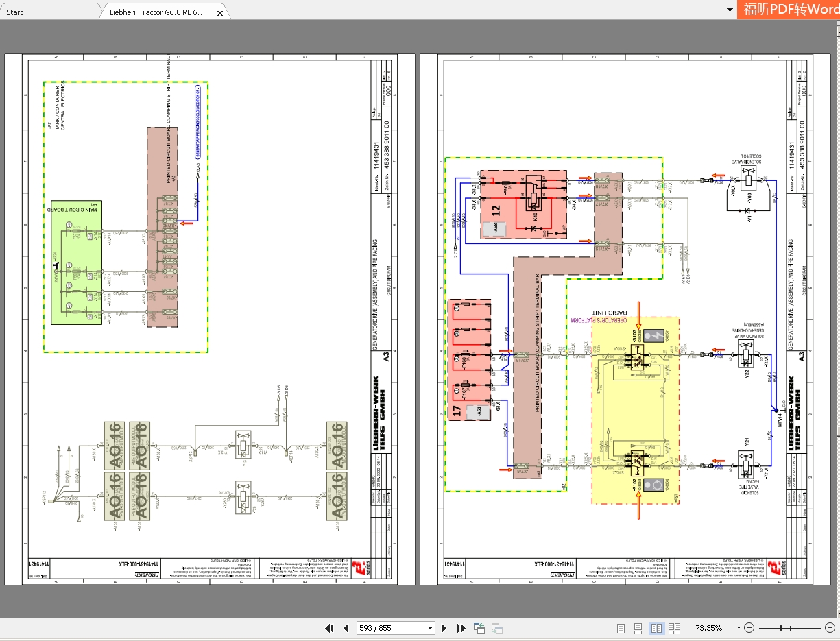Go to the next page
This screenshot has height=641, width=840.
[x=444, y=628]
